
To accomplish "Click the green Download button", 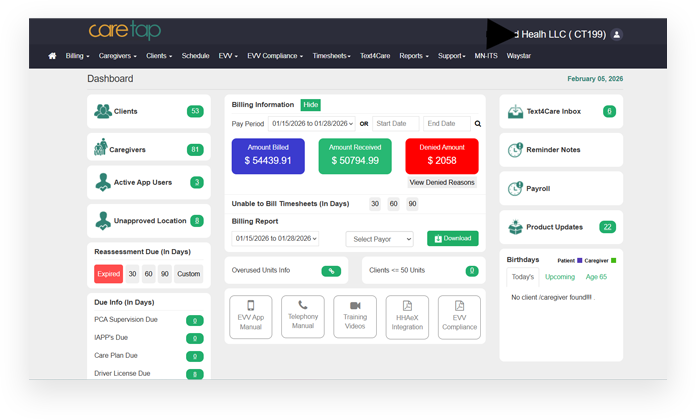I will point(452,239).
